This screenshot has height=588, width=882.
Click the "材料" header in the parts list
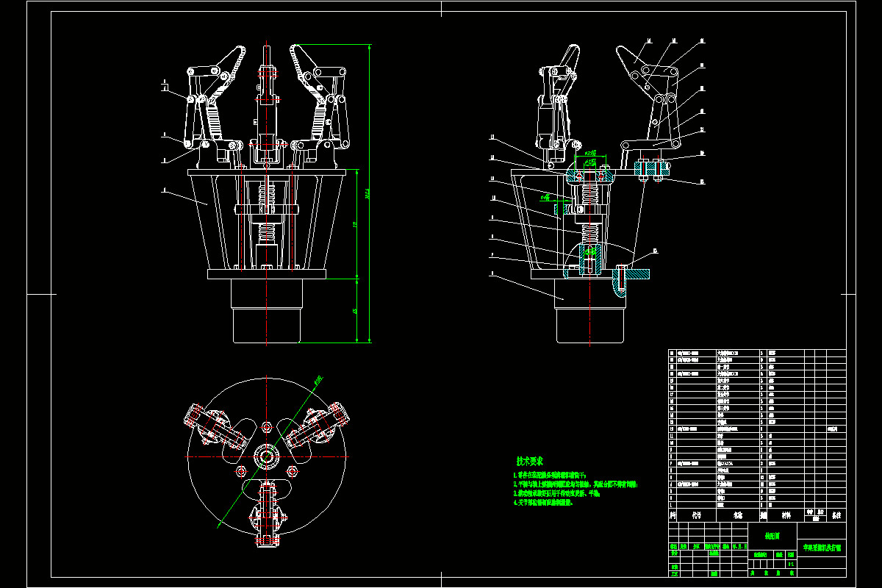tap(786, 516)
